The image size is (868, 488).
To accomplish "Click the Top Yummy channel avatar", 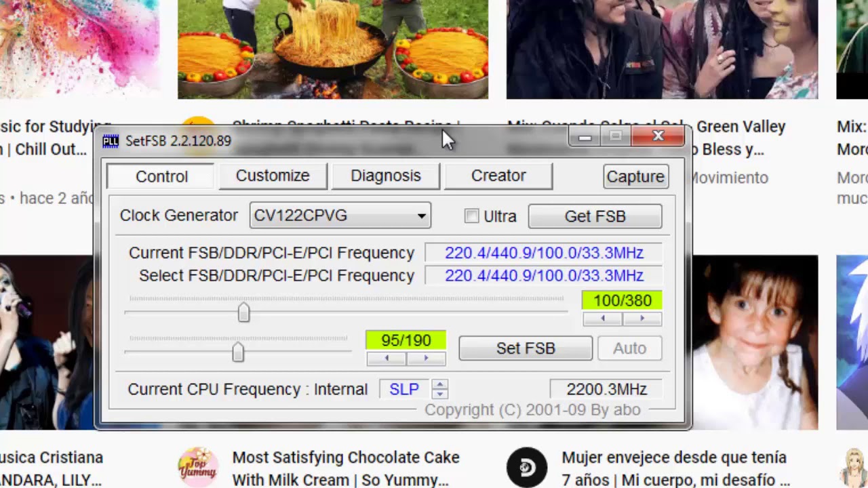I will [x=197, y=468].
